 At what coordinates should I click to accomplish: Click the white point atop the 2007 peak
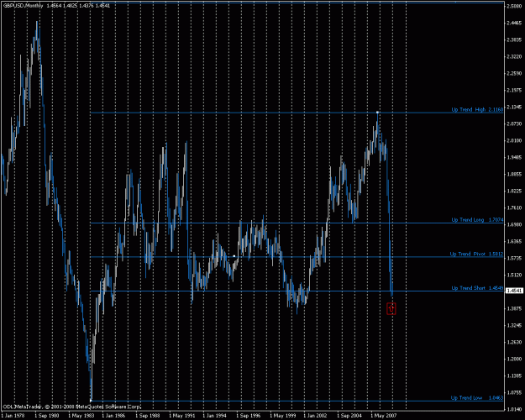[x=377, y=113]
